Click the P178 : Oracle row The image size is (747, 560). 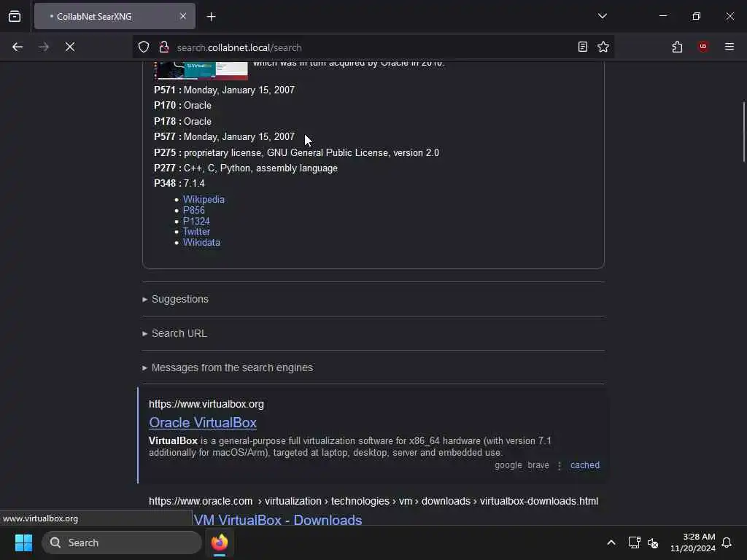pyautogui.click(x=182, y=122)
